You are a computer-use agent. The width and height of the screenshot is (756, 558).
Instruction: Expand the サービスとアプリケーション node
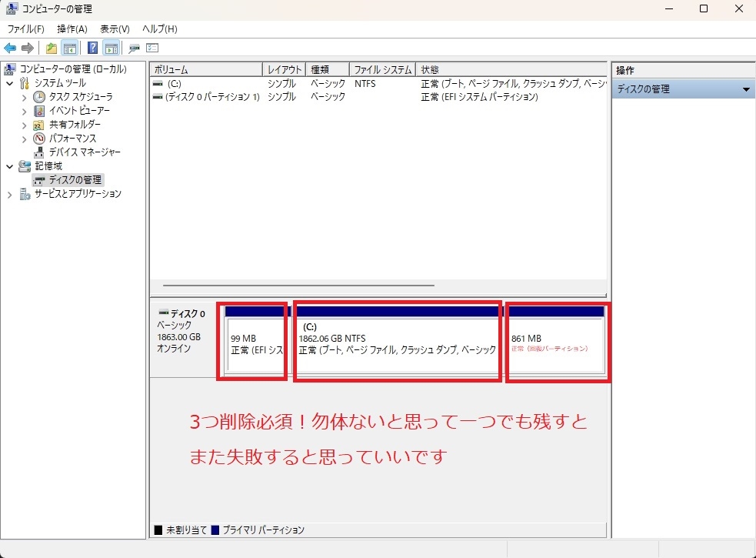pos(10,195)
